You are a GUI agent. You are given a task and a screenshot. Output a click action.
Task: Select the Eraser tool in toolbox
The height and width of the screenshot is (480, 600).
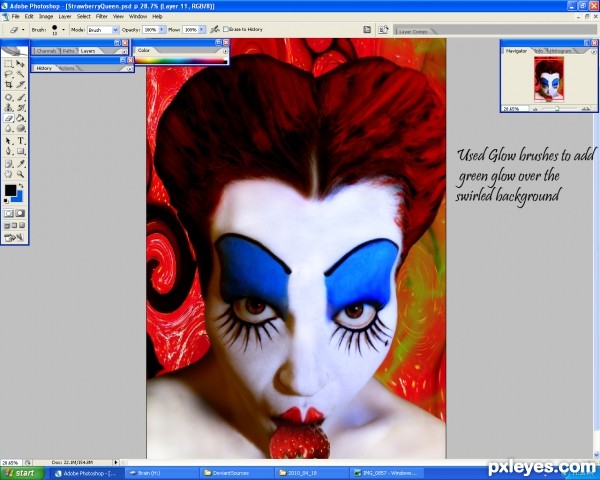pos(8,118)
